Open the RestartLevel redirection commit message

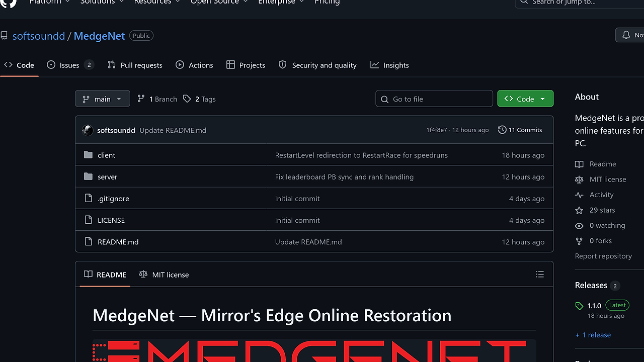coord(361,155)
